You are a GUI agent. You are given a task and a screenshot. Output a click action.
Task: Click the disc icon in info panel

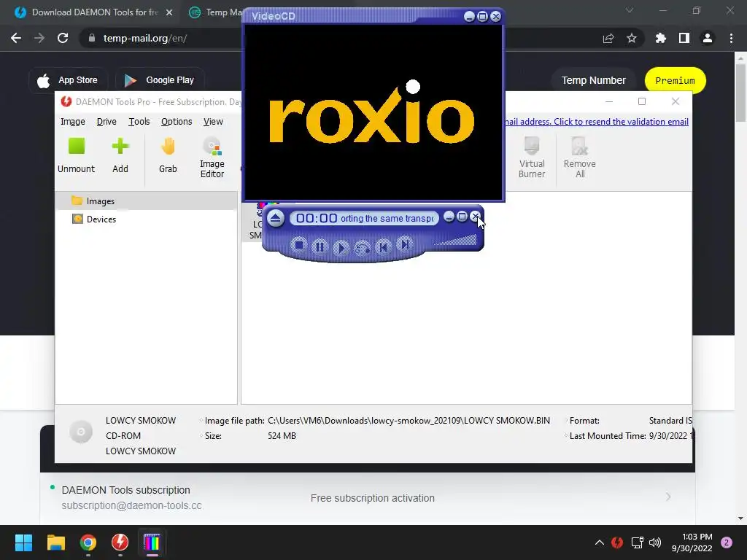point(81,432)
